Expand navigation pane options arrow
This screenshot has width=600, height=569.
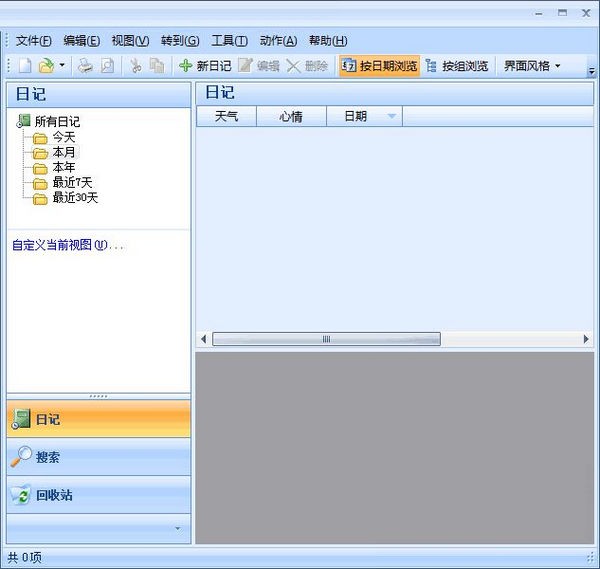[178, 528]
